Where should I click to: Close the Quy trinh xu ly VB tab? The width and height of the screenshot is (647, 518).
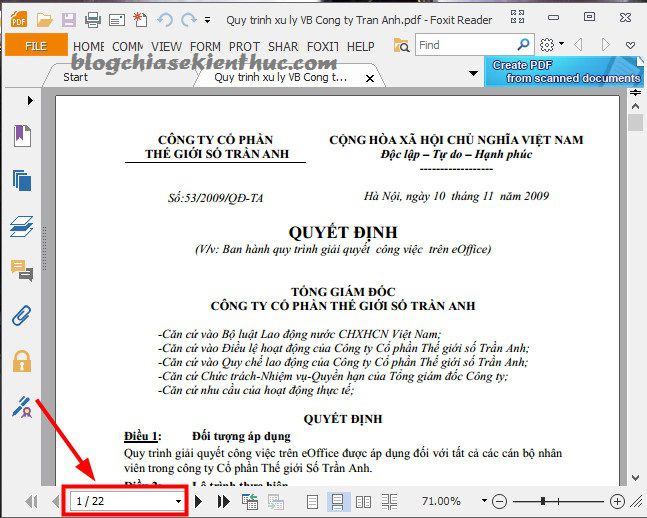(370, 78)
